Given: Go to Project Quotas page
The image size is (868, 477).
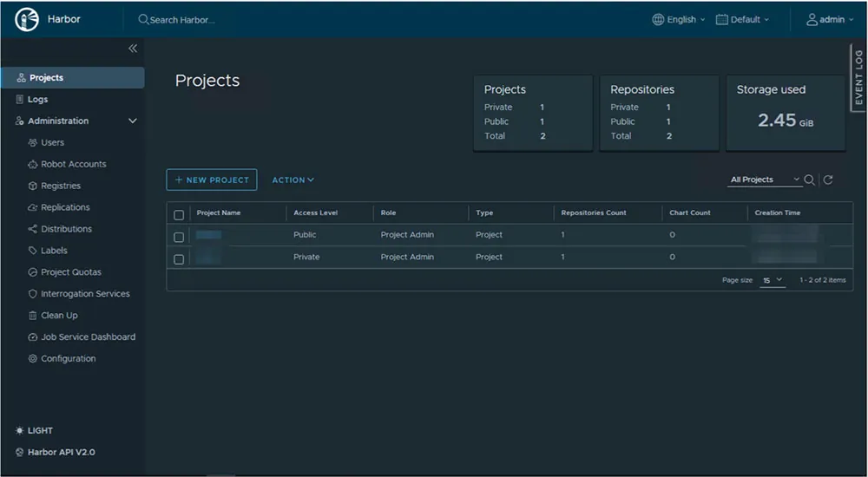Looking at the screenshot, I should coord(73,272).
